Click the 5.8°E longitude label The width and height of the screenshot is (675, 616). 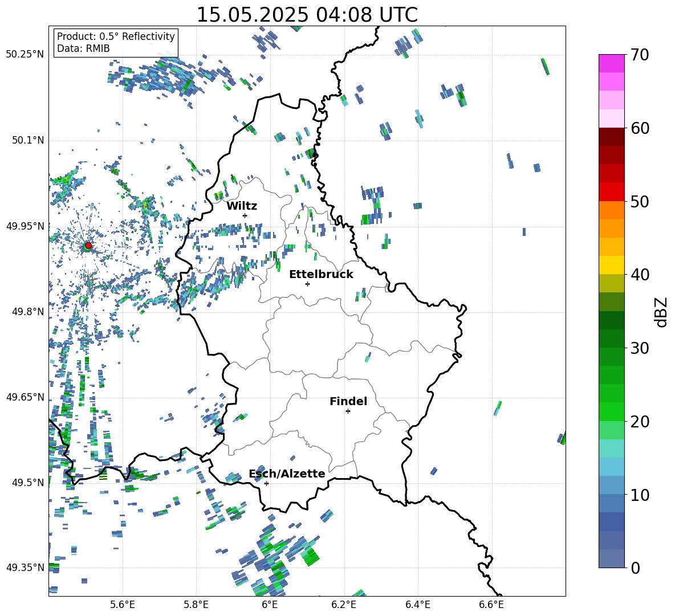coord(196,605)
